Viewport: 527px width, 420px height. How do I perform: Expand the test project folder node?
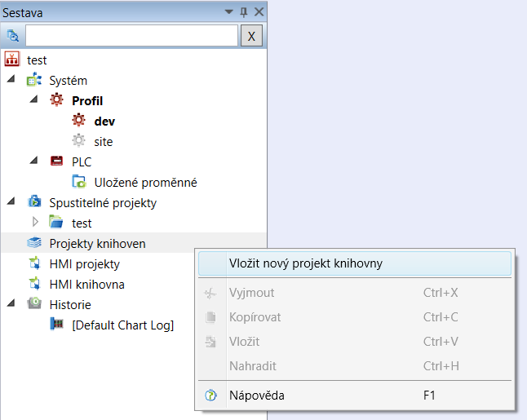pos(35,222)
